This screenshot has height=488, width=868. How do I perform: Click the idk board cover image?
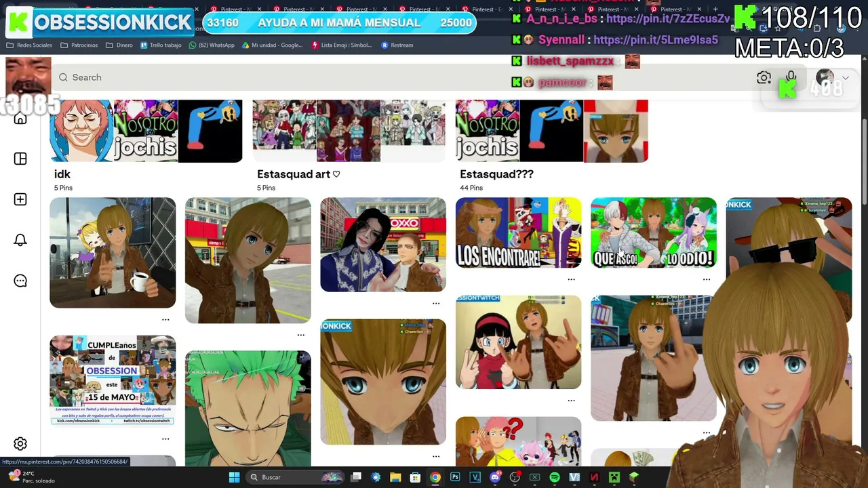click(x=146, y=131)
